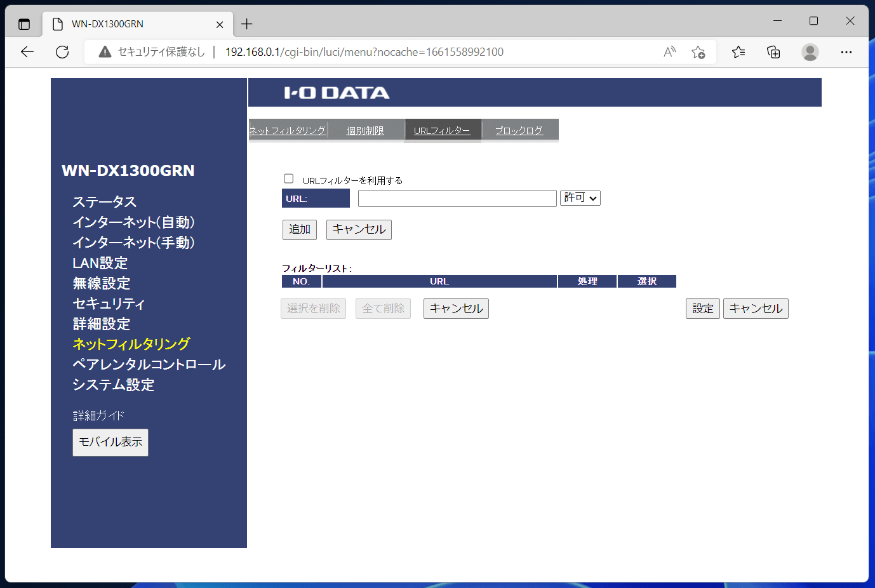Reload the router settings page
Screen dimensions: 875x588
click(x=62, y=52)
